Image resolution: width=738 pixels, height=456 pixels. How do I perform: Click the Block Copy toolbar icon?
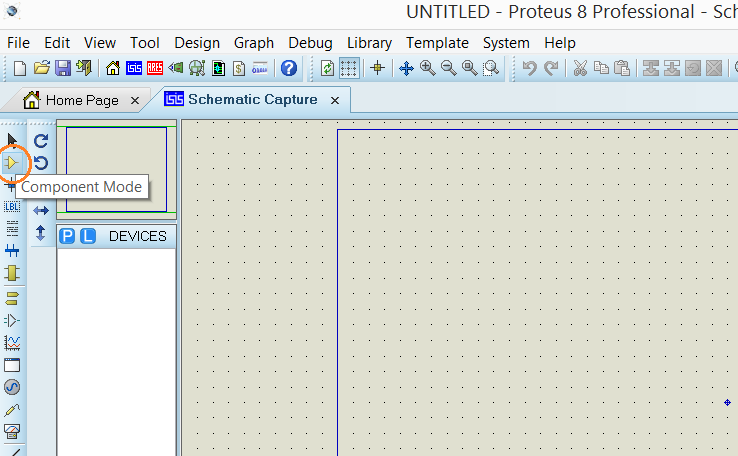tap(650, 68)
